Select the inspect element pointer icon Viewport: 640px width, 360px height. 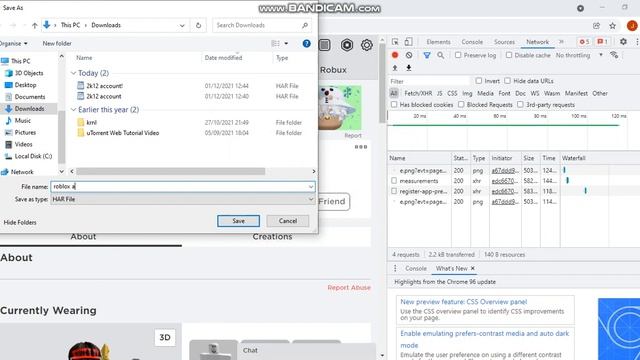pos(395,42)
